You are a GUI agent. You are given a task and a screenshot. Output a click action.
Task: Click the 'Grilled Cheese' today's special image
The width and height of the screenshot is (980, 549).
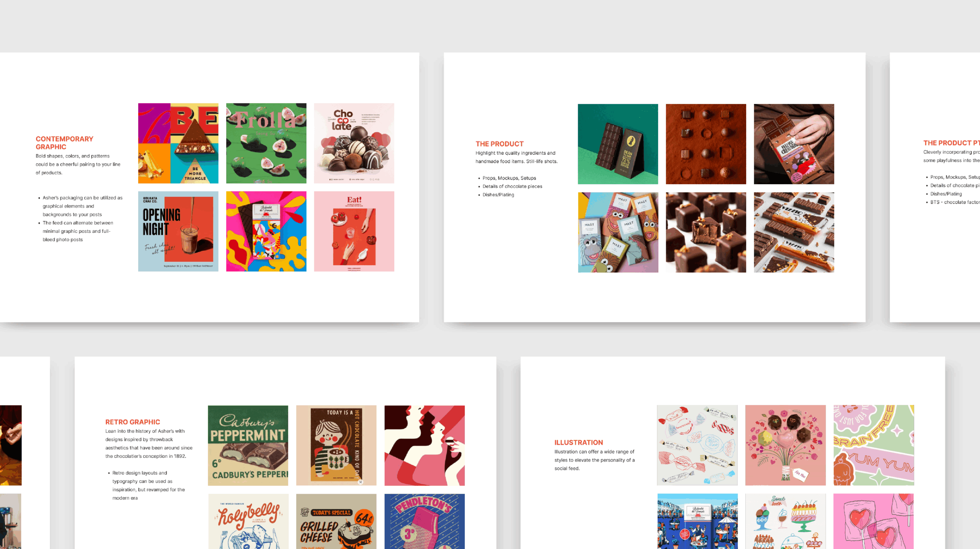pos(336,521)
